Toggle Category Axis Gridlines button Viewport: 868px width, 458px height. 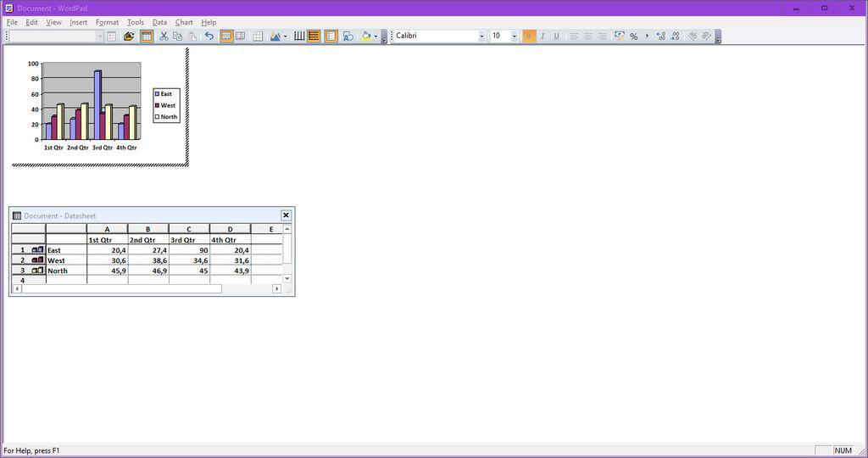pos(299,36)
